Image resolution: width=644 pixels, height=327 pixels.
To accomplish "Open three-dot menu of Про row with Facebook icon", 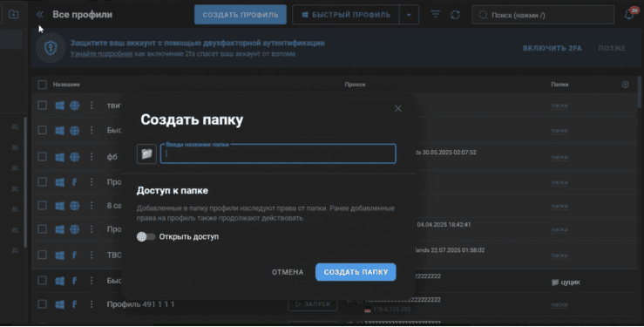I will (x=92, y=182).
